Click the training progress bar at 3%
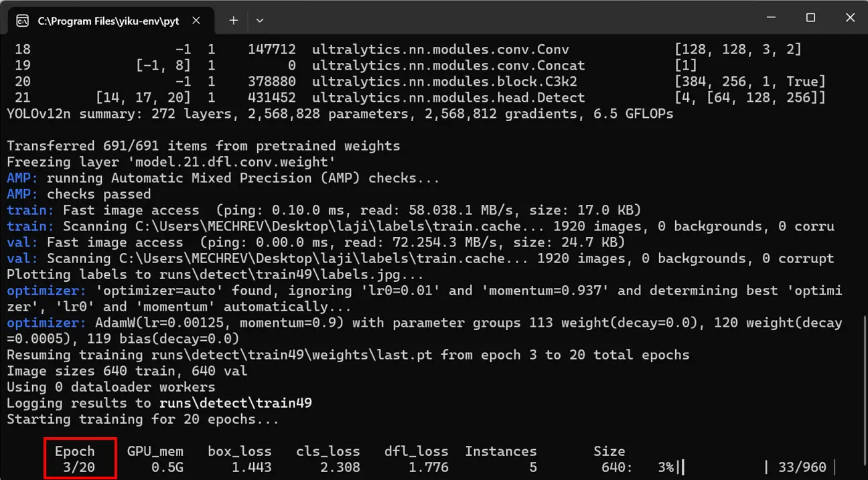The width and height of the screenshot is (868, 480). click(x=723, y=467)
